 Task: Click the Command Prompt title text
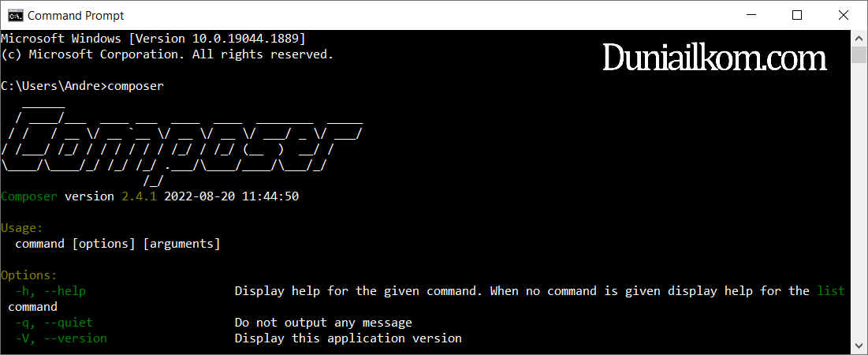[76, 16]
